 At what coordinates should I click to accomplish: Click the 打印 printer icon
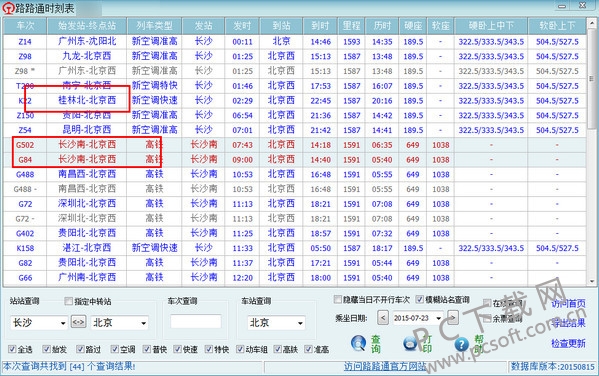tap(410, 344)
